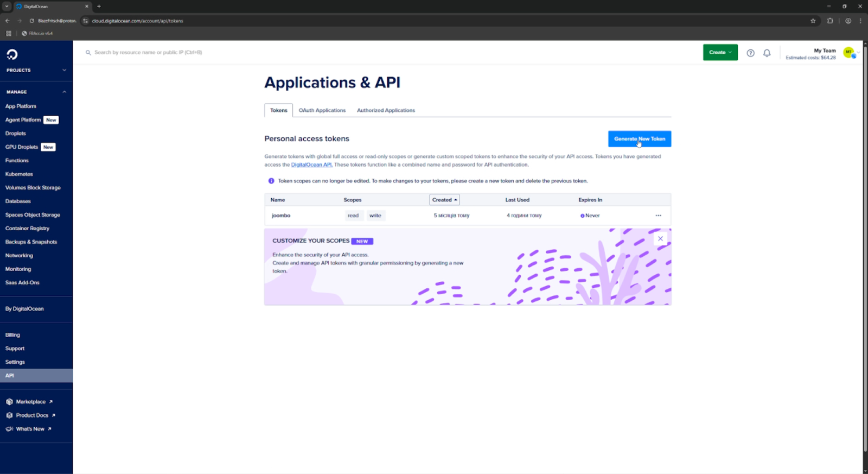The image size is (868, 474).
Task: Click the Marketplace cube icon
Action: tap(9, 402)
